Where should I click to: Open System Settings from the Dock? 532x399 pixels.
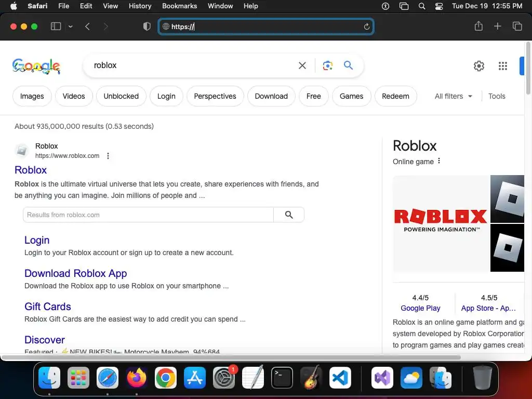point(224,377)
